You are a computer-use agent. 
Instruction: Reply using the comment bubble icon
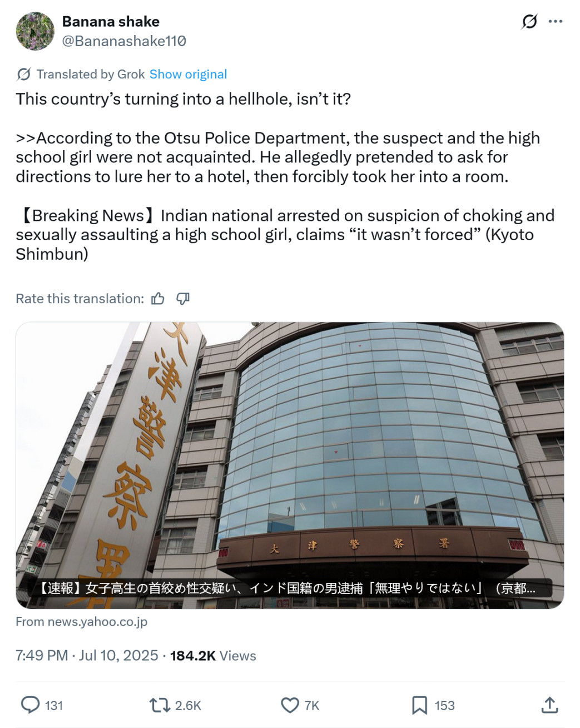coord(30,705)
